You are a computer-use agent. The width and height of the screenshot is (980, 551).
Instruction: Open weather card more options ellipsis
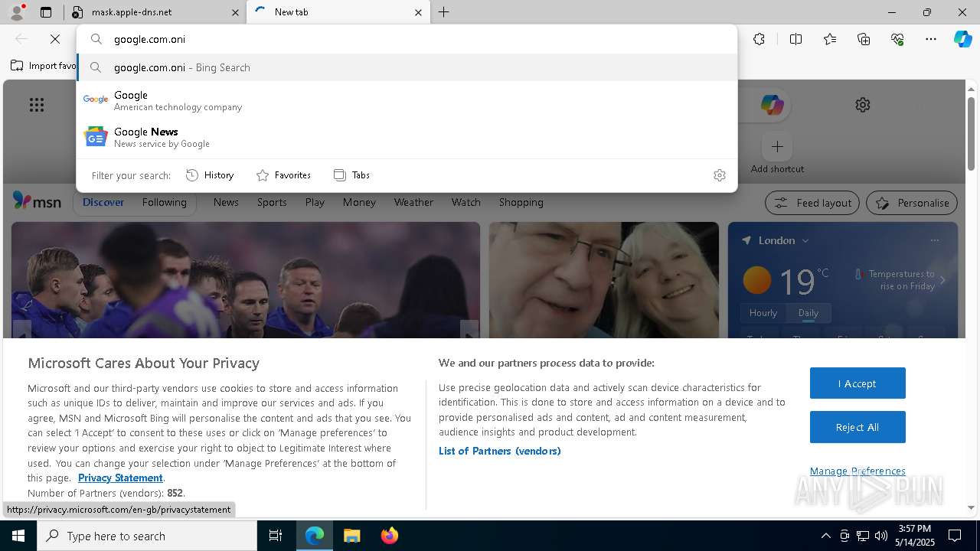934,240
